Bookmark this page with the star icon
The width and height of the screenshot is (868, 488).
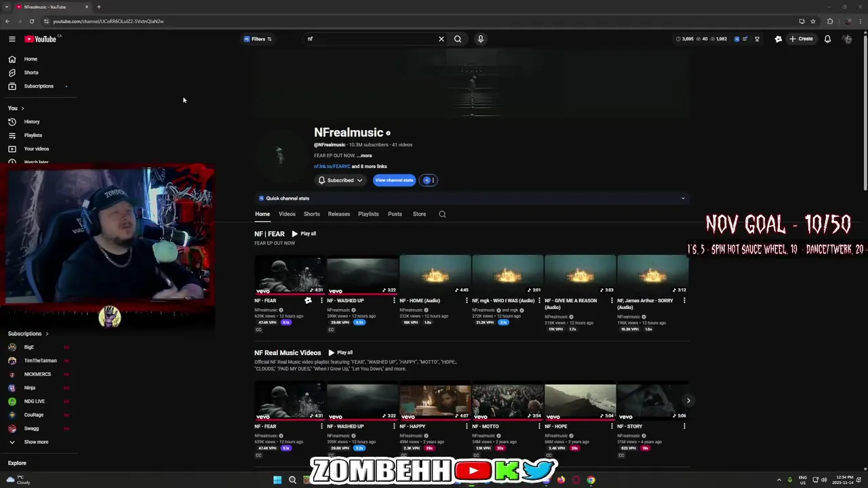click(813, 21)
